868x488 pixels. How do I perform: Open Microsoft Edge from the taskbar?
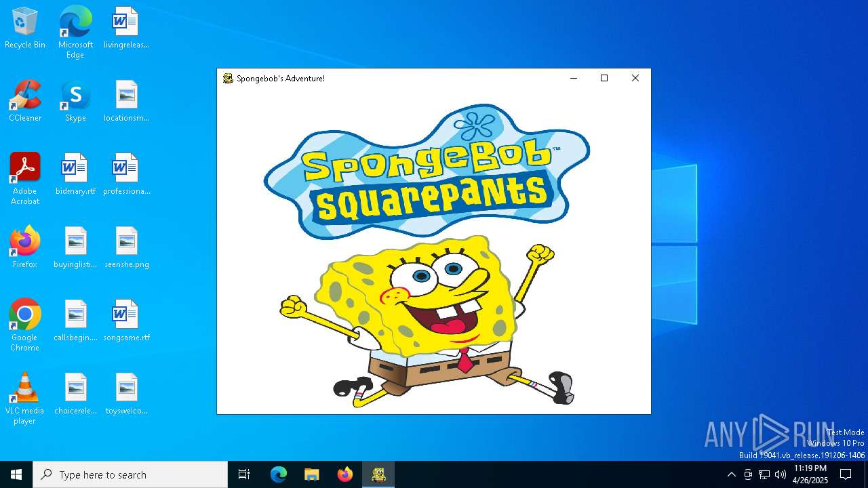pos(279,474)
